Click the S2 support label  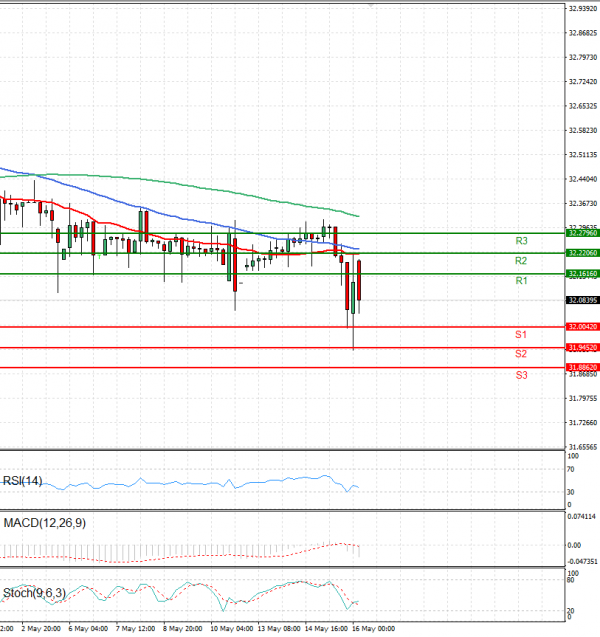point(521,354)
